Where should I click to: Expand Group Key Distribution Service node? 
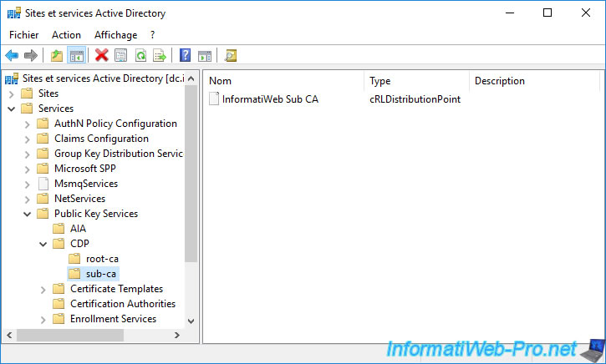27,154
